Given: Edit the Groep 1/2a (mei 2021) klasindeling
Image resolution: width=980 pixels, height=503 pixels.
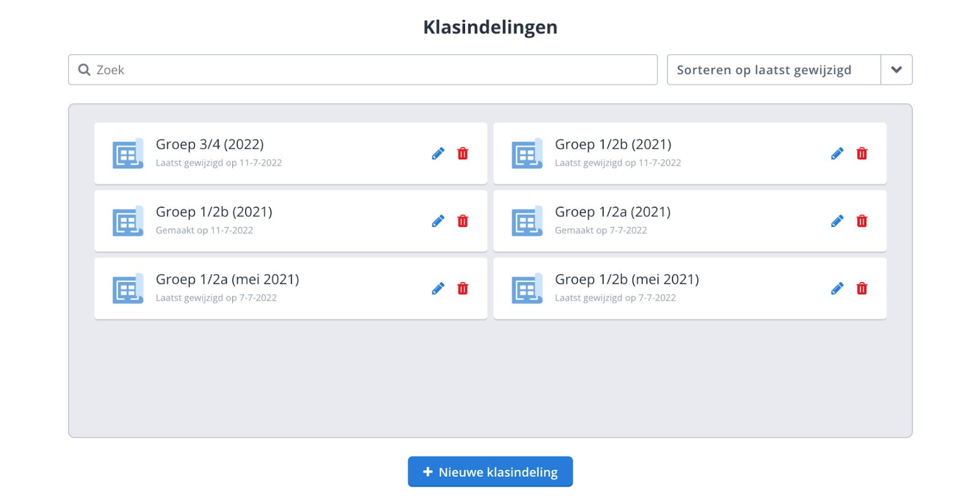Looking at the screenshot, I should (438, 288).
